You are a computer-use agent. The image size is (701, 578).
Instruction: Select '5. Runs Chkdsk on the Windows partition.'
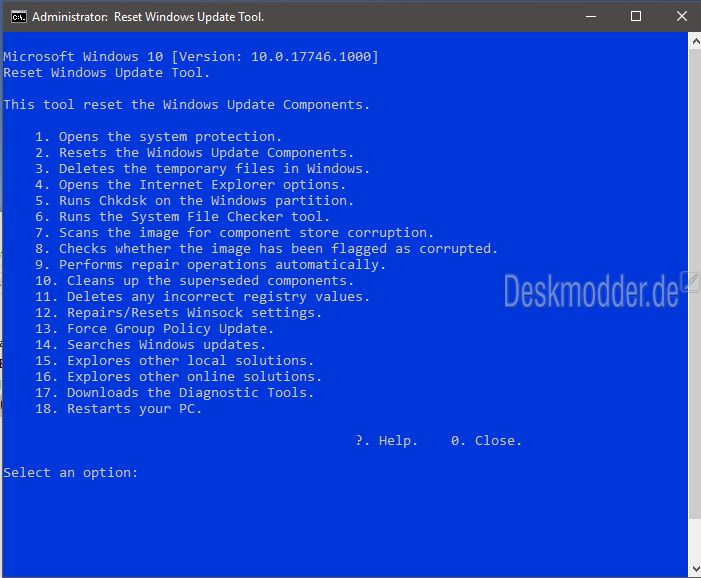(x=194, y=201)
